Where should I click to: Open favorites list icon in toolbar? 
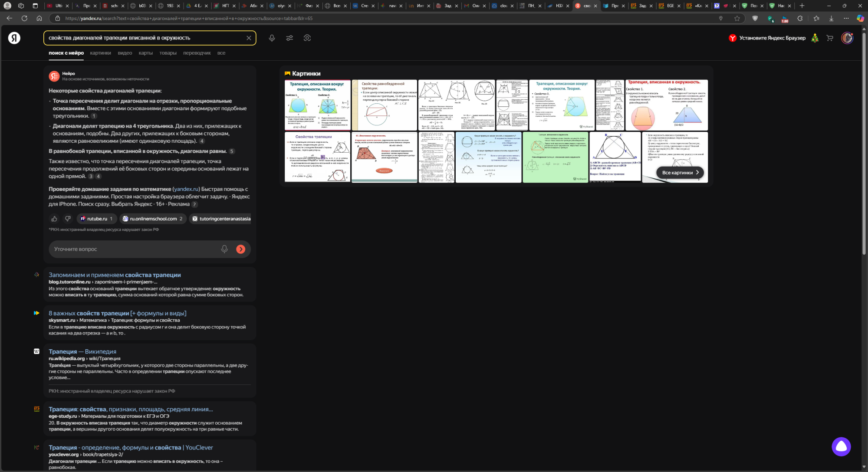coord(816,18)
